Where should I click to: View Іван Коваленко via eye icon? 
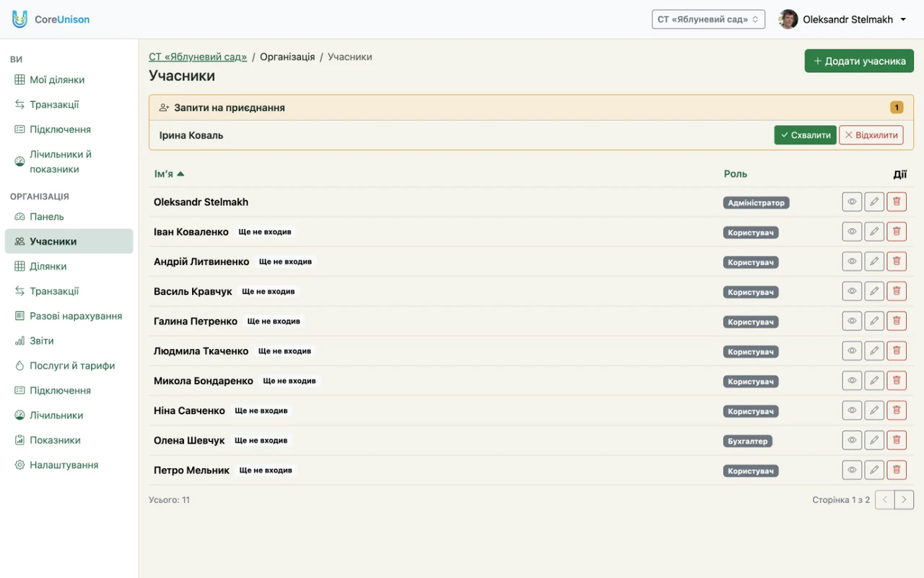[x=852, y=232]
